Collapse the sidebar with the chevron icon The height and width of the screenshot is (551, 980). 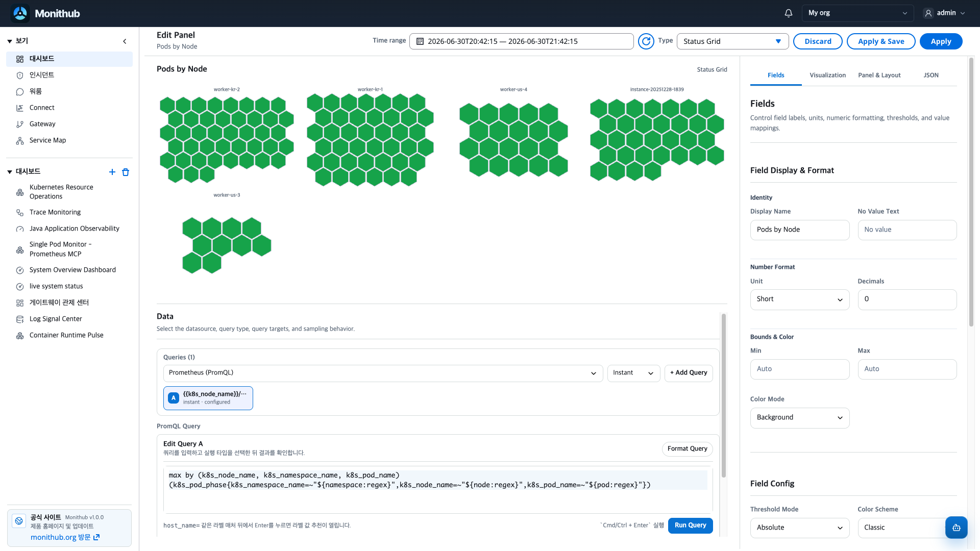[125, 41]
